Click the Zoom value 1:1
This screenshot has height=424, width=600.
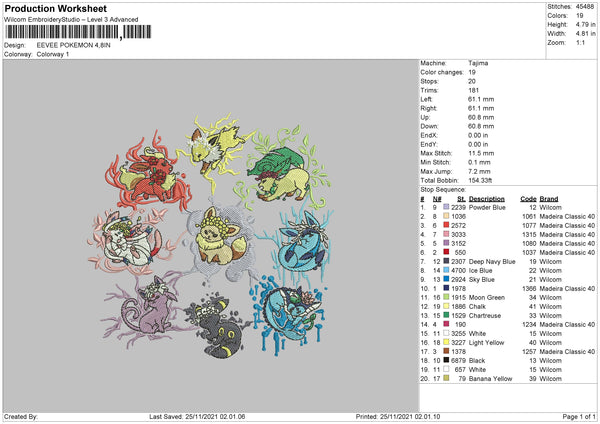coord(580,42)
